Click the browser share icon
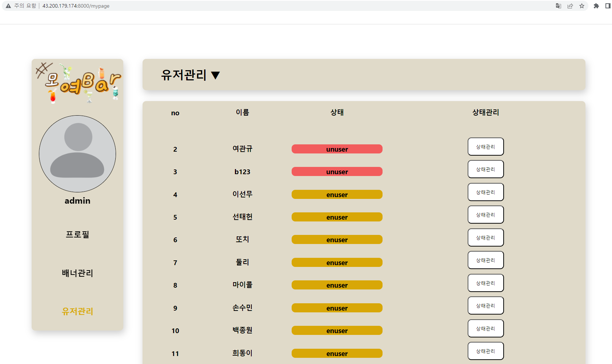612x364 pixels. tap(570, 6)
